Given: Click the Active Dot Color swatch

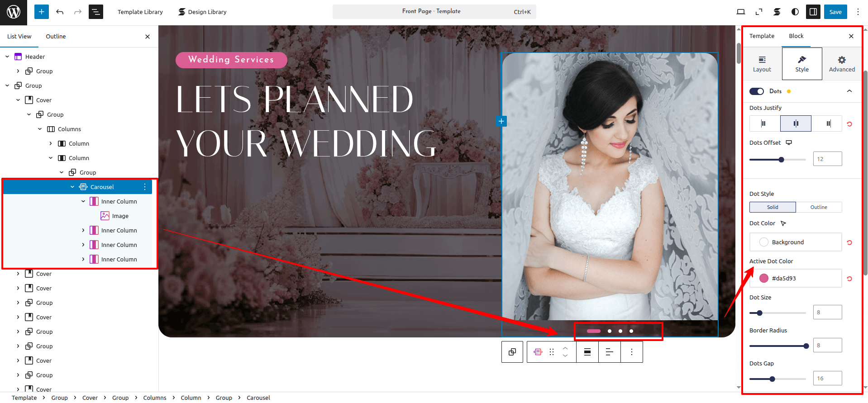Looking at the screenshot, I should coord(764,278).
